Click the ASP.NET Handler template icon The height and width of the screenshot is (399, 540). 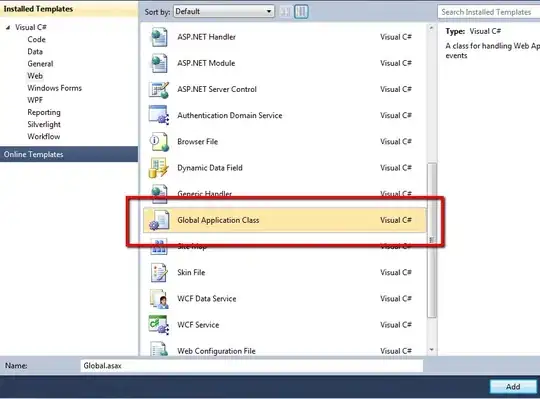[159, 37]
